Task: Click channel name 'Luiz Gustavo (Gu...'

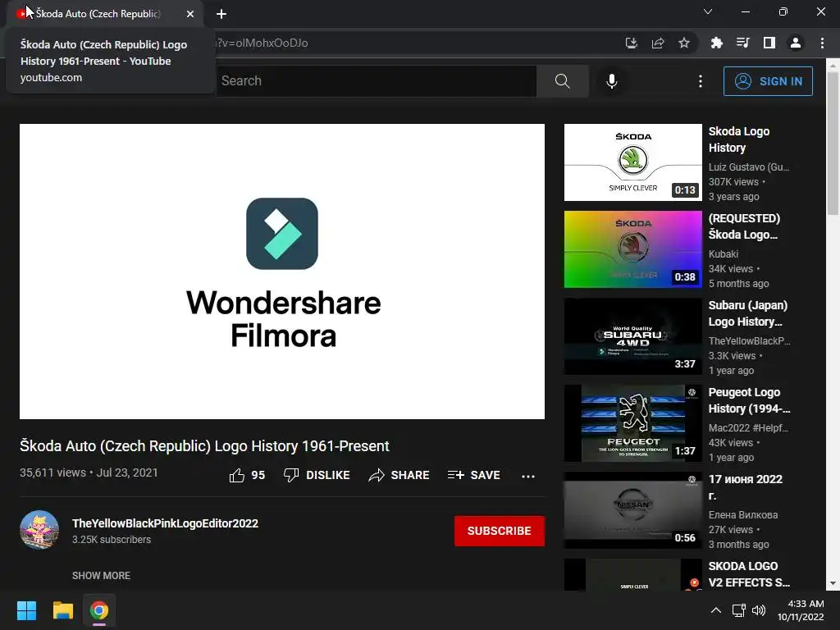Action: pos(748,167)
